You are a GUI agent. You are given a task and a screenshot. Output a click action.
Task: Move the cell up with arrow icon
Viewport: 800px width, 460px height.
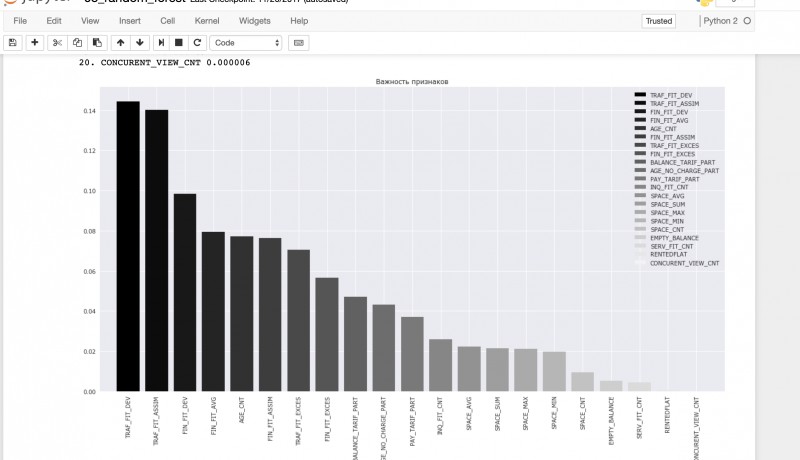tap(120, 43)
